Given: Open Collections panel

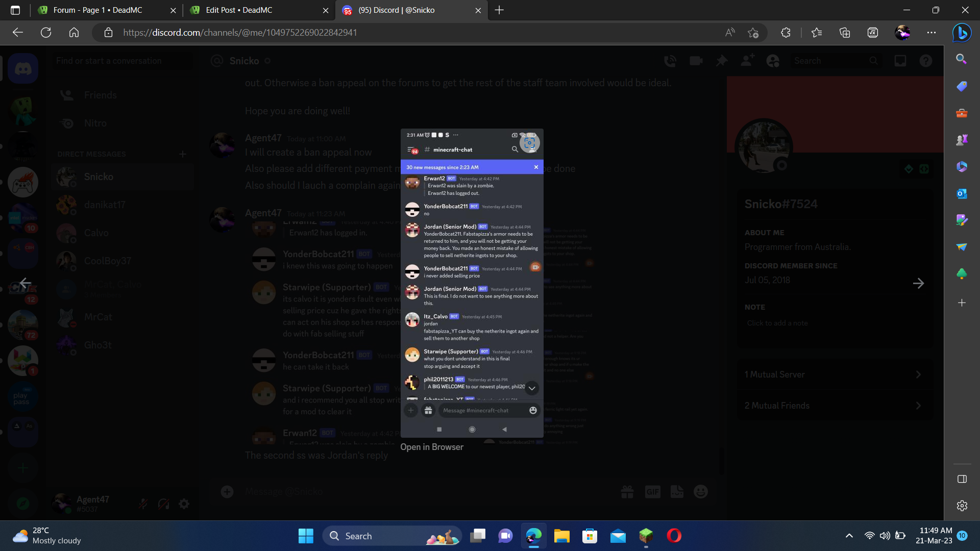Looking at the screenshot, I should click(845, 33).
